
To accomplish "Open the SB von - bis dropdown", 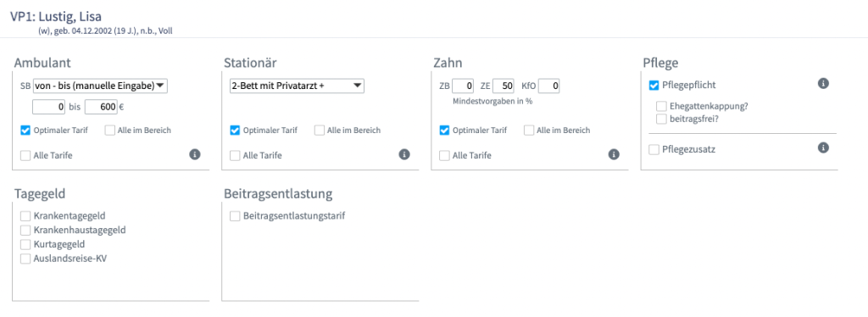I will tap(100, 86).
